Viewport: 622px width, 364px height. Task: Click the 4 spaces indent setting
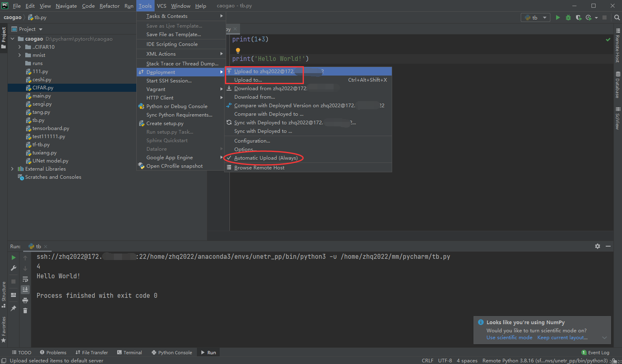pos(467,361)
